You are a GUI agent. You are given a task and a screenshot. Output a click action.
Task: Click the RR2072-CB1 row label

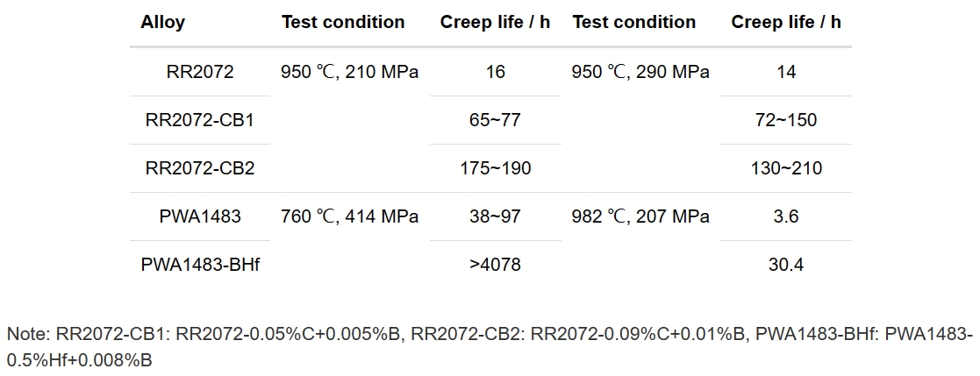pos(200,120)
